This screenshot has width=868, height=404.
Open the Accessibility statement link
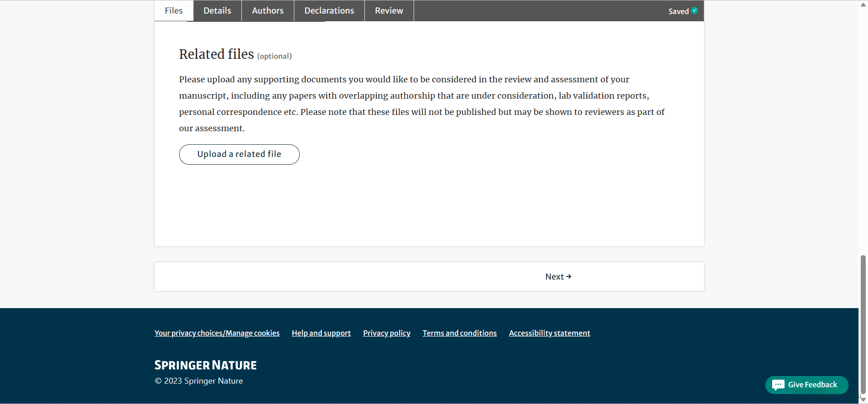point(549,333)
